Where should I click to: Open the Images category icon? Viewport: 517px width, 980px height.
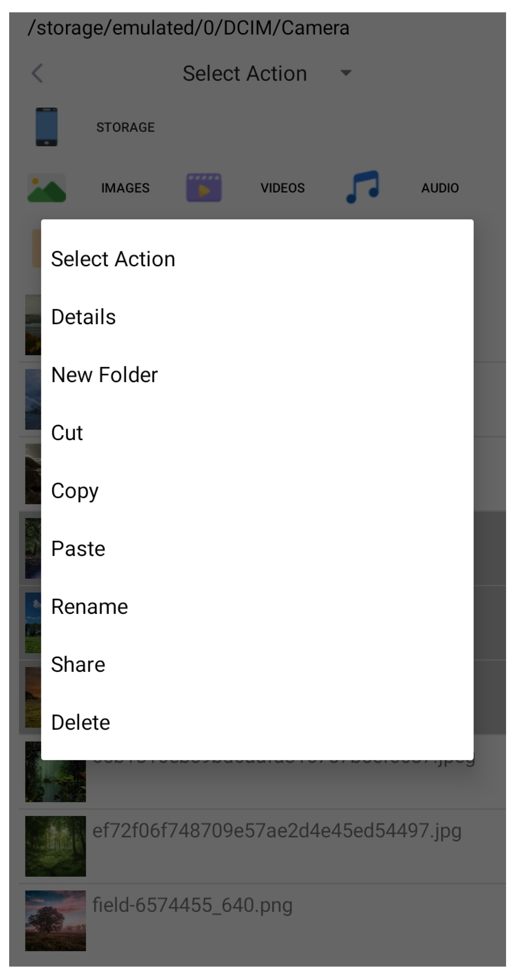click(47, 188)
